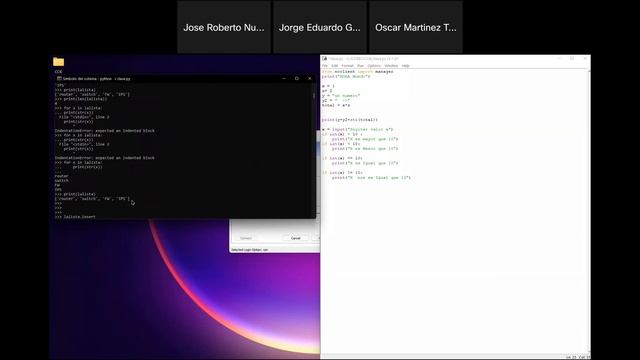Image resolution: width=640 pixels, height=360 pixels.
Task: Maximize the command prompt window
Action: [297, 78]
